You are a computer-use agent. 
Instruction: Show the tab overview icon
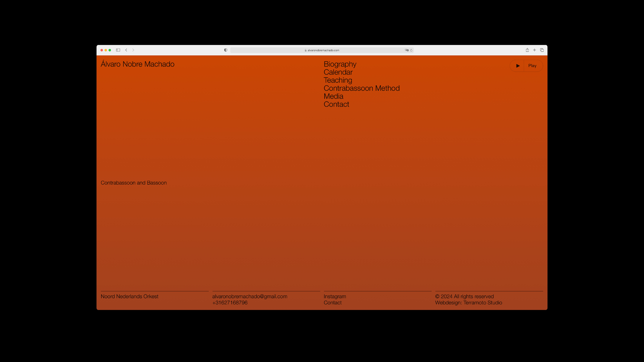pos(542,50)
